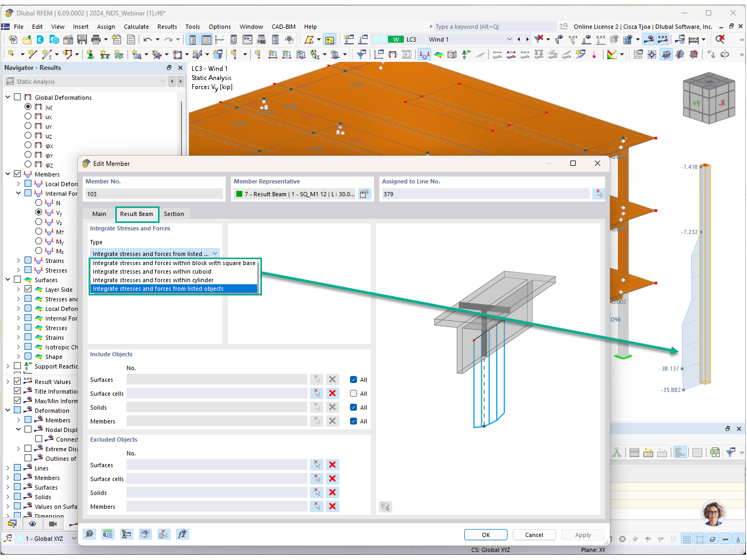
Task: Click the green swatch next to Result Beam representative
Action: (239, 194)
